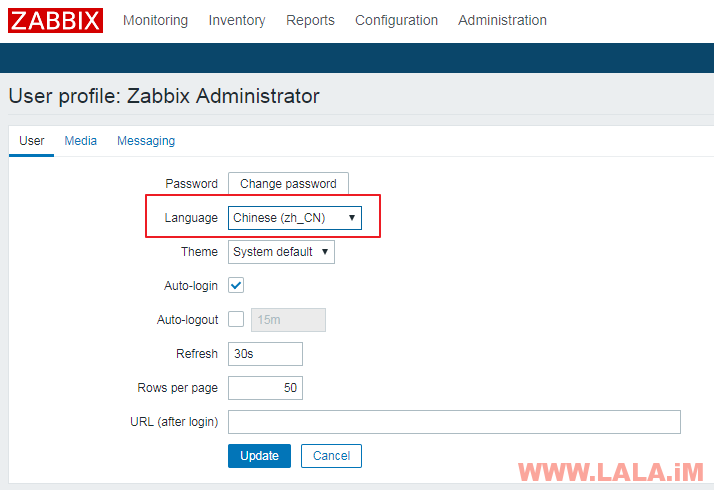Image resolution: width=714 pixels, height=490 pixels.
Task: Switch to the Media tab
Action: [81, 141]
